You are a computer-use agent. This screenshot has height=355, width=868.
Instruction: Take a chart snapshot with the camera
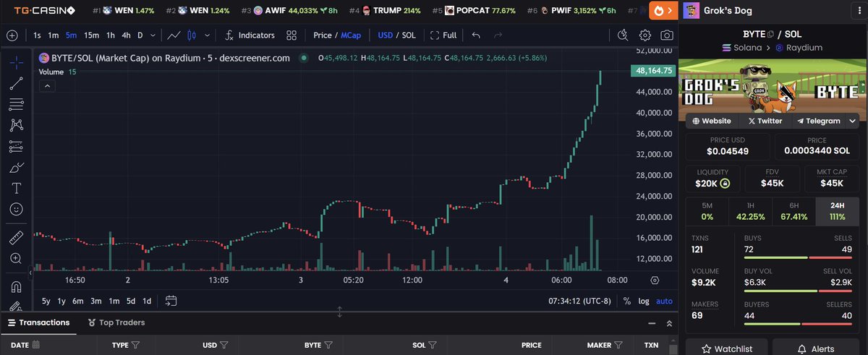667,35
